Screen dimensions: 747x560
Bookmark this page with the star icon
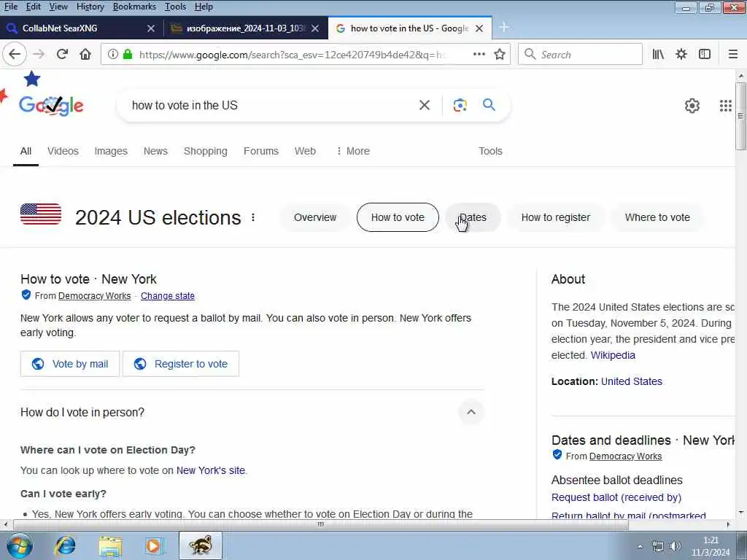click(499, 54)
